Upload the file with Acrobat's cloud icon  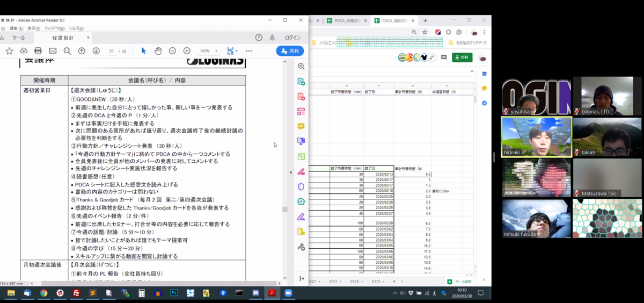tap(24, 51)
